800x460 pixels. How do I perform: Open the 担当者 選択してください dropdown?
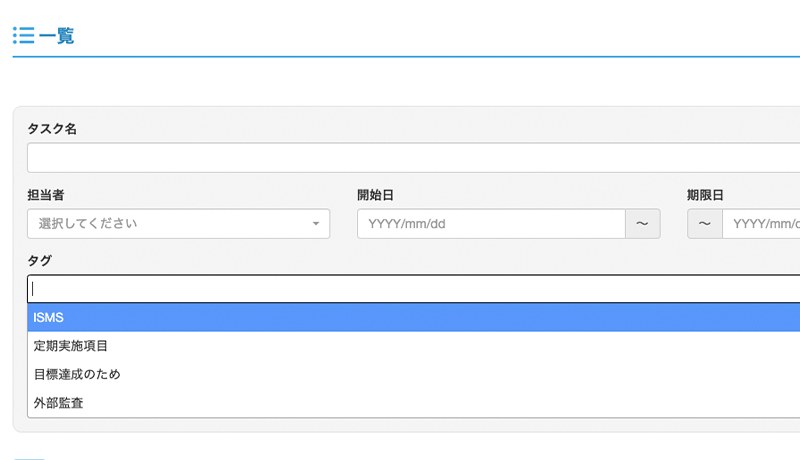click(179, 223)
